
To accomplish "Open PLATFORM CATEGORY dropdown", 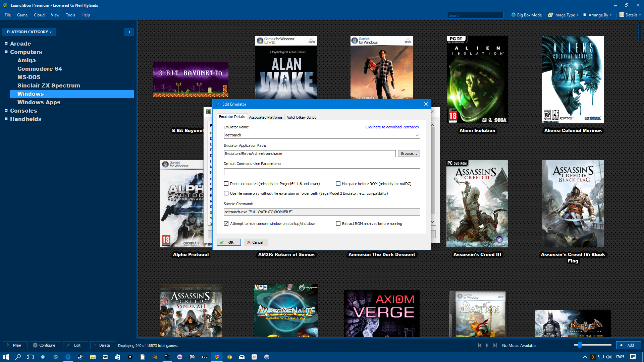I will point(29,32).
